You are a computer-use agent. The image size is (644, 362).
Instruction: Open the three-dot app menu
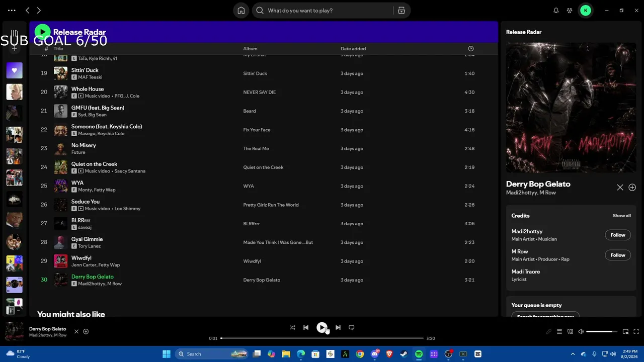(x=12, y=10)
